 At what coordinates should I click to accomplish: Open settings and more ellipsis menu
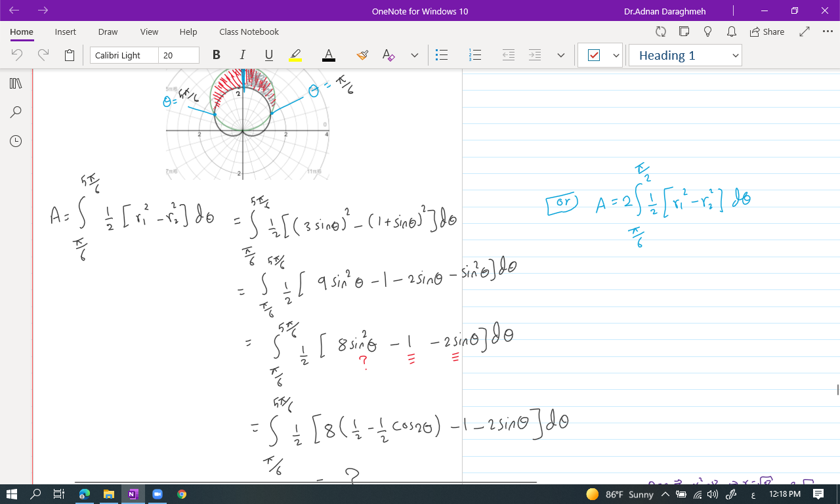coord(828,31)
